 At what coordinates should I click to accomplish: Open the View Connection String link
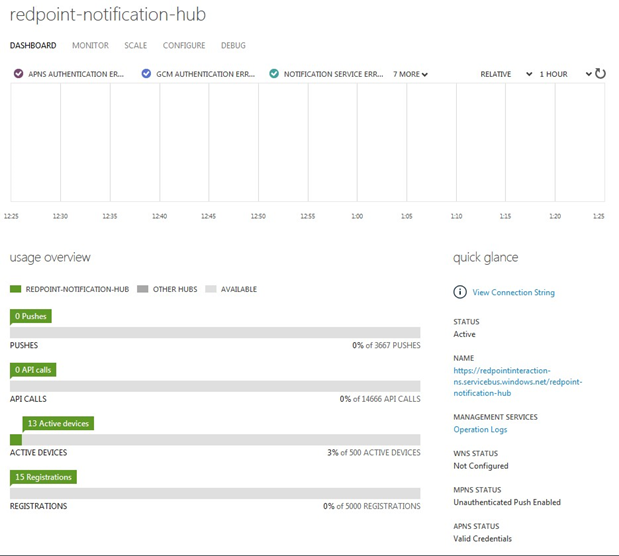(x=513, y=293)
